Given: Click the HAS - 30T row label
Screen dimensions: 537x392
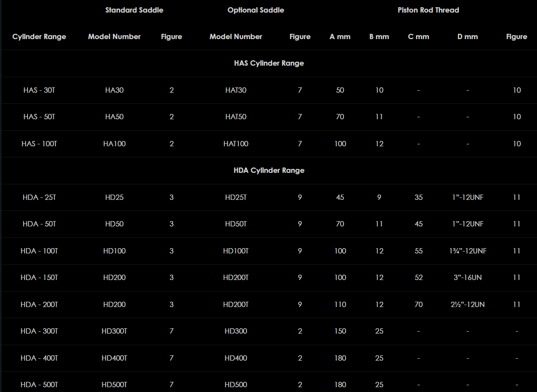Looking at the screenshot, I should (39, 90).
